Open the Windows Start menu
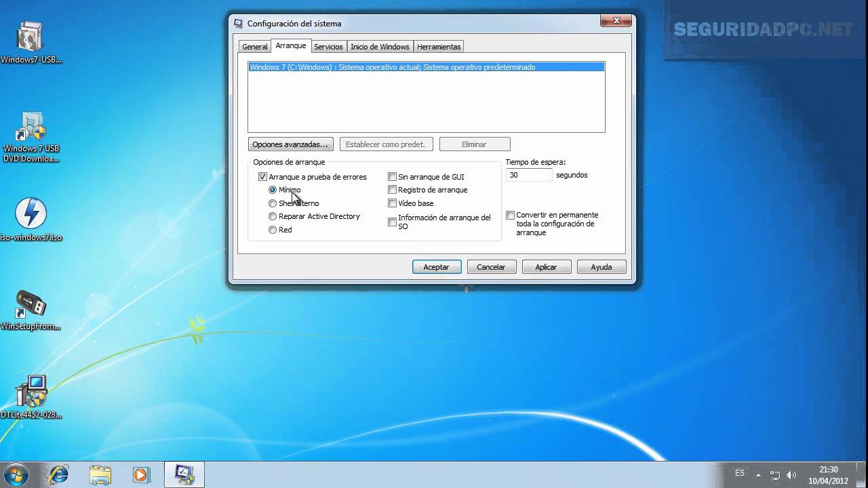Screen dimensions: 868x488 pos(15,474)
